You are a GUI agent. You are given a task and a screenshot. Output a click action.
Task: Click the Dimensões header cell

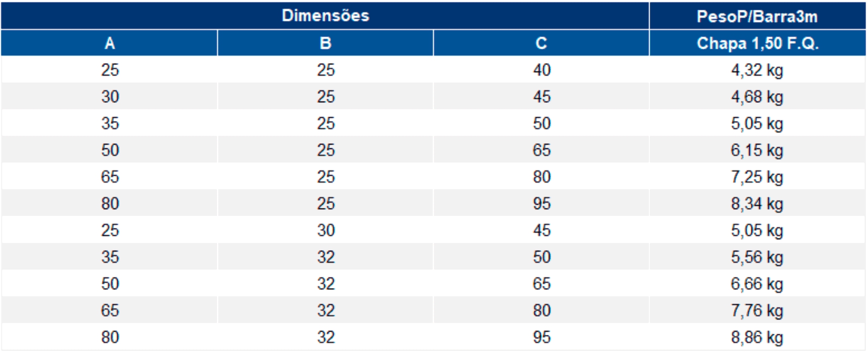click(325, 16)
